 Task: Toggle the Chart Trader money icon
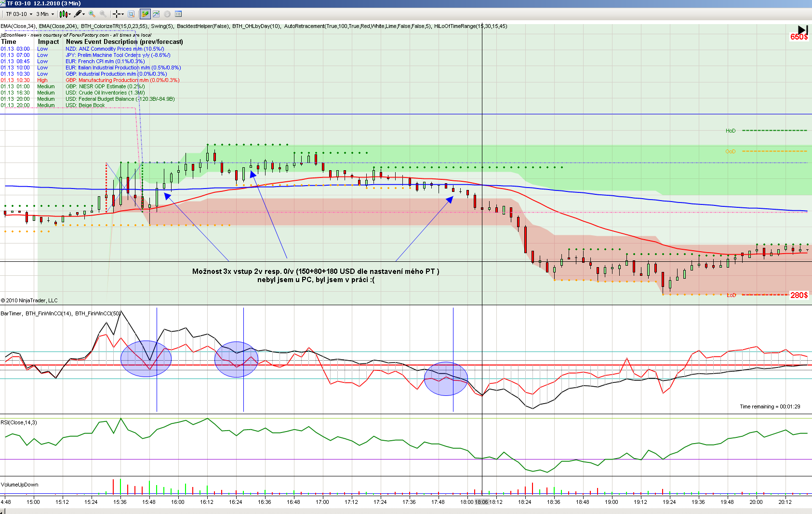click(x=145, y=14)
